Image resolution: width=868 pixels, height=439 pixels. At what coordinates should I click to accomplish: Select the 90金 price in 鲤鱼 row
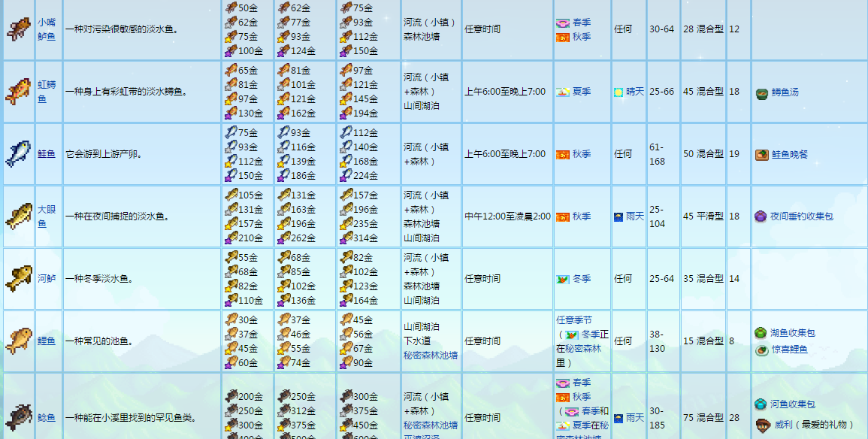point(363,362)
